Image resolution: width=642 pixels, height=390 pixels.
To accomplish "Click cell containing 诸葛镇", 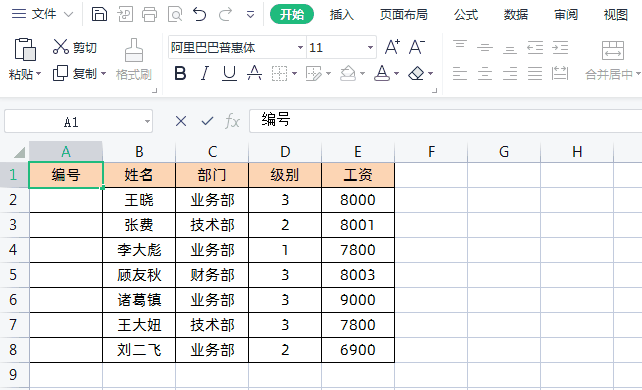I will coord(139,300).
